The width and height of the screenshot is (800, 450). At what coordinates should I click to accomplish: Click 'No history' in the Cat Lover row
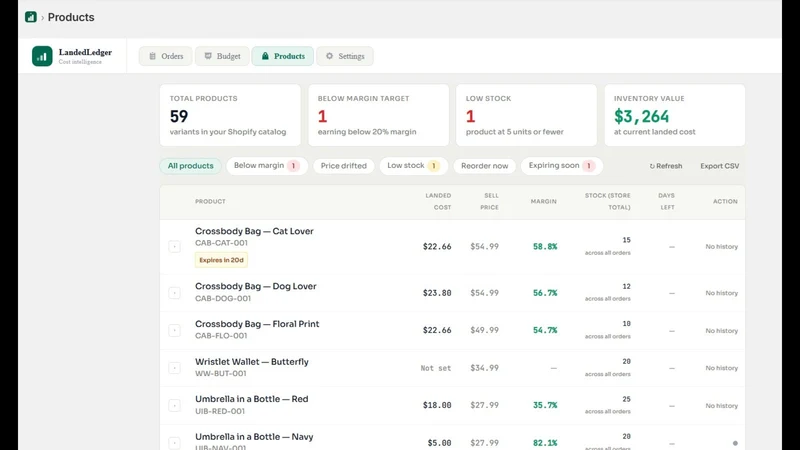(x=721, y=246)
